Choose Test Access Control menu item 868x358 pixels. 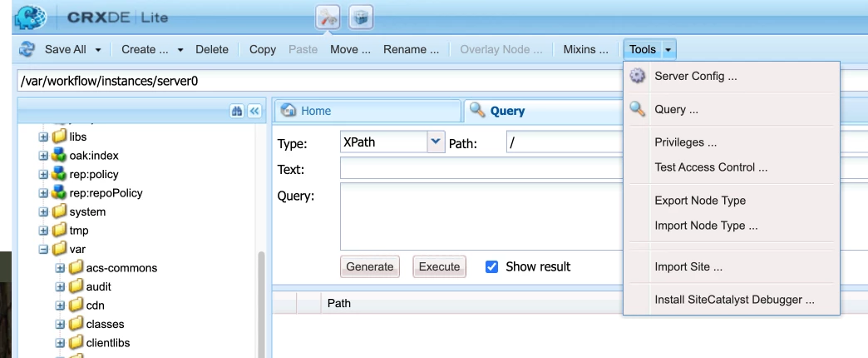(x=732, y=167)
